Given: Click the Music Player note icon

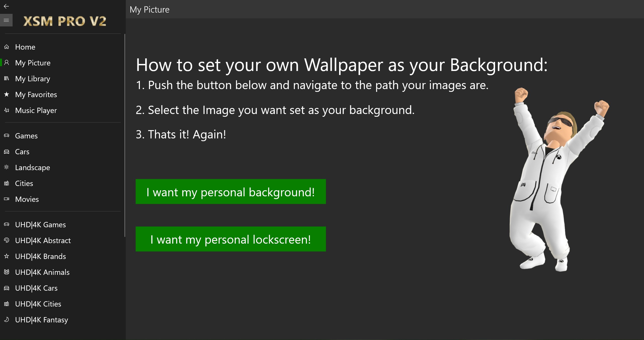Looking at the screenshot, I should click(7, 110).
